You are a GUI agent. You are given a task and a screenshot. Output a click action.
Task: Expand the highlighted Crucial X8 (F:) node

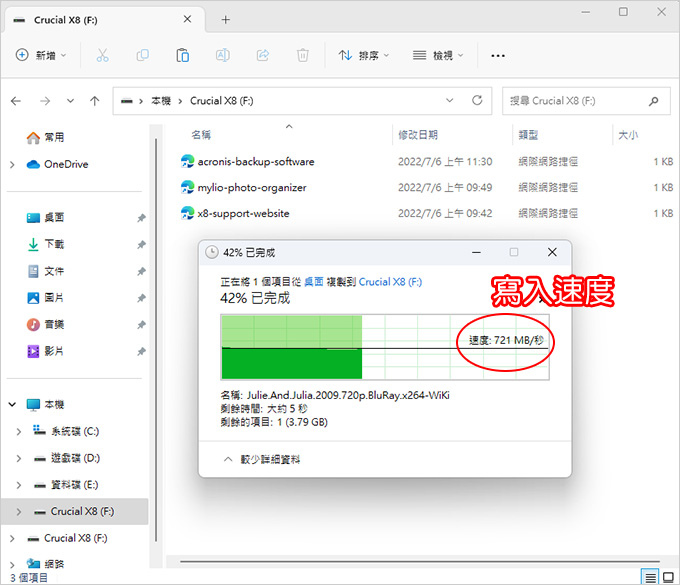pyautogui.click(x=19, y=512)
